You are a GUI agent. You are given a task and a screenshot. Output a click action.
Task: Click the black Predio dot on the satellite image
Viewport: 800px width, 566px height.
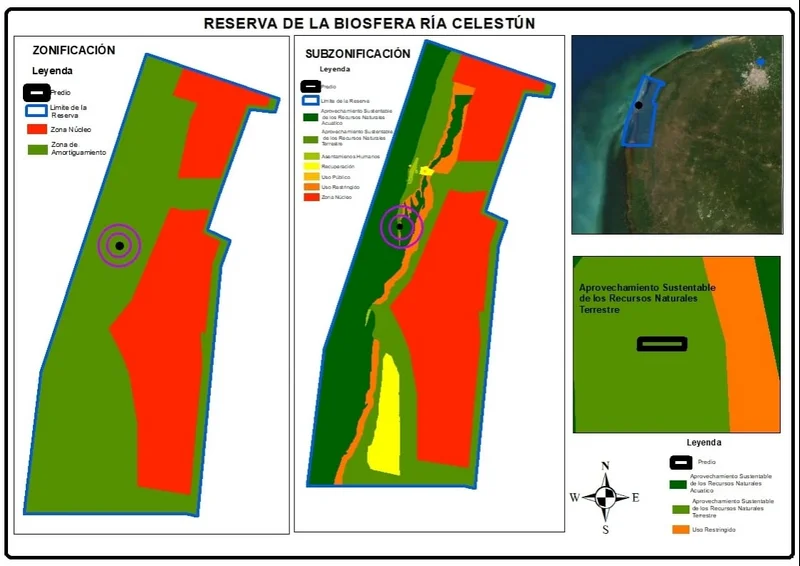coord(638,105)
